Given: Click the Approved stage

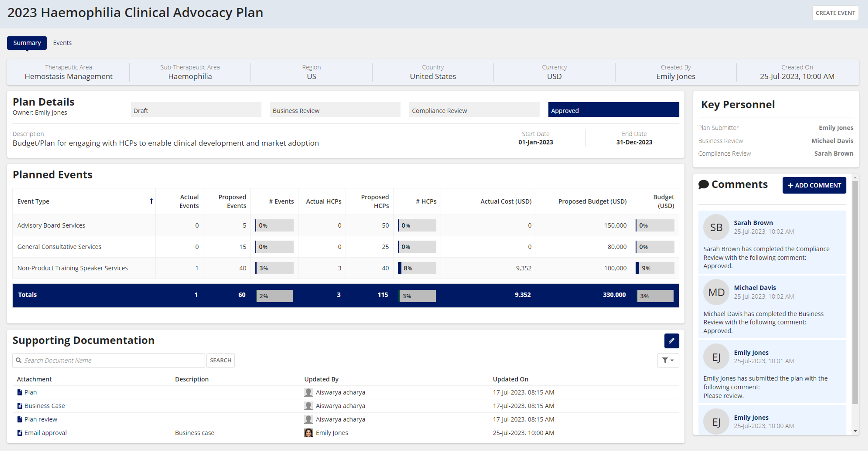Looking at the screenshot, I should [613, 110].
